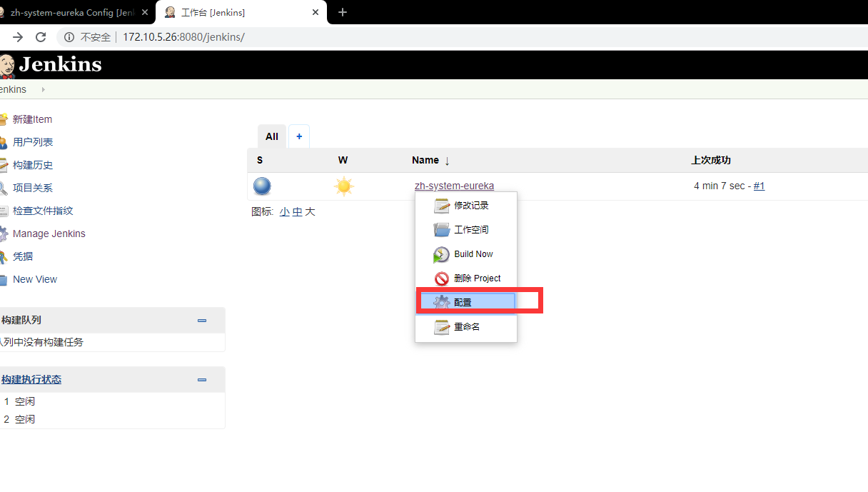Click the red 删除 Project prohibition icon

point(442,278)
